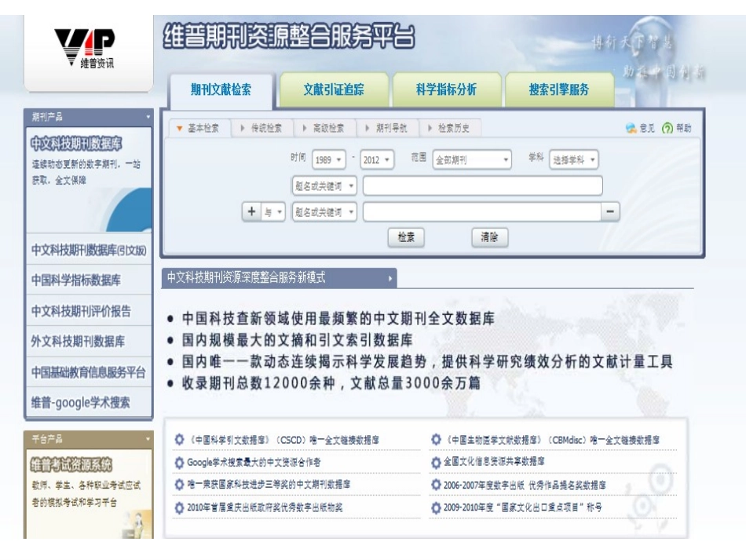Click gear icon beside 全国文化信息资源共享数据库
Screen dimensions: 746x560
436,462
